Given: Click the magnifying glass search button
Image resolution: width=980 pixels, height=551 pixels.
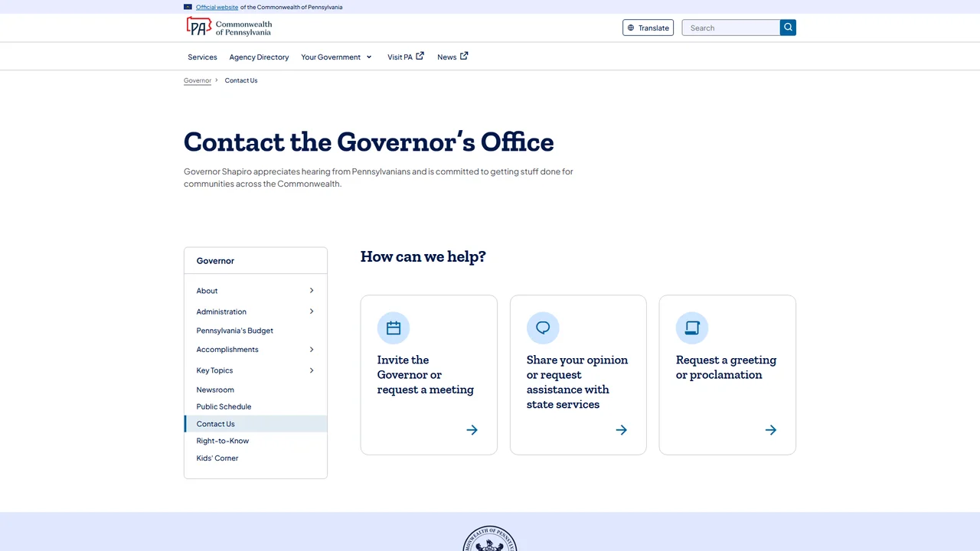Looking at the screenshot, I should pos(788,28).
